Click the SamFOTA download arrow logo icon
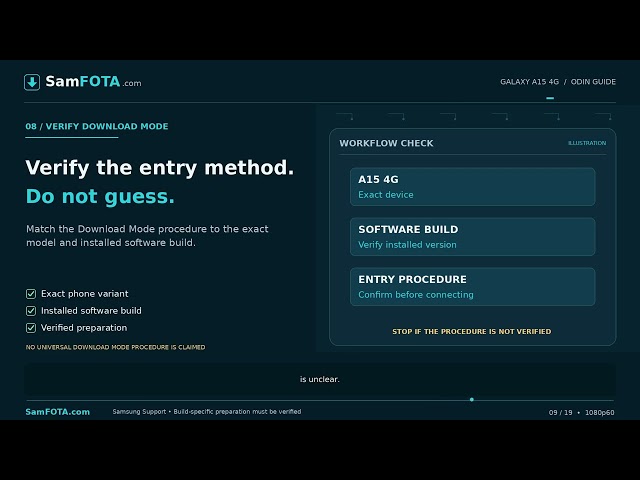The image size is (640, 480). point(32,82)
